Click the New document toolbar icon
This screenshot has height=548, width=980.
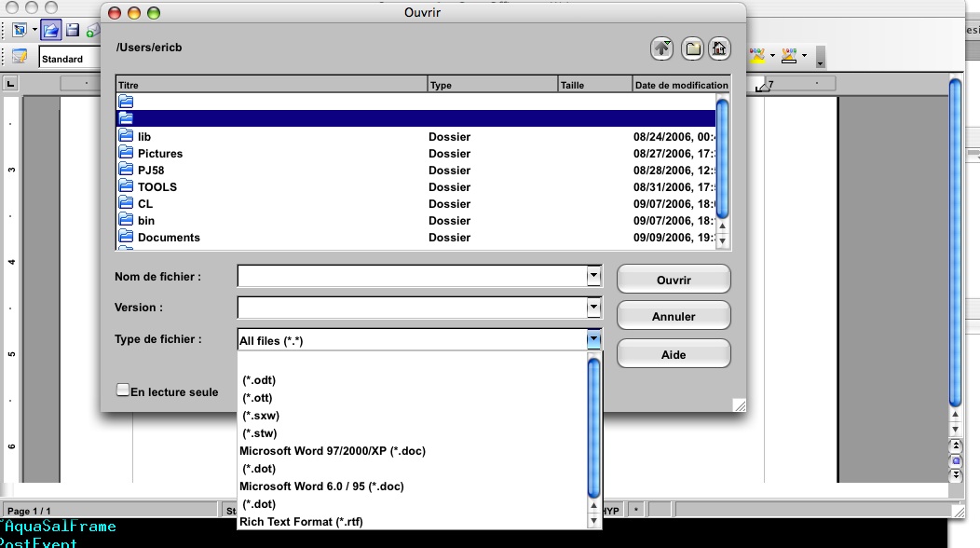(x=20, y=30)
